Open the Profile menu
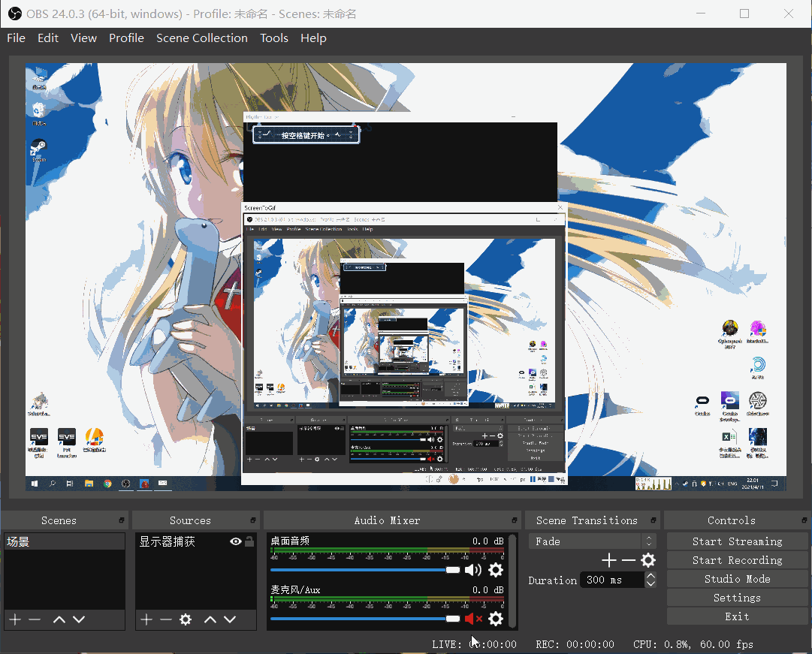 click(x=126, y=38)
